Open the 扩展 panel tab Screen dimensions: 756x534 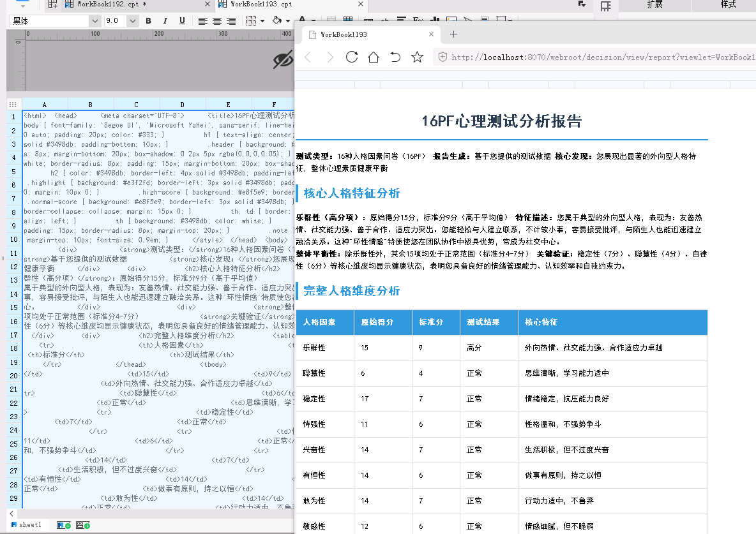[654, 4]
